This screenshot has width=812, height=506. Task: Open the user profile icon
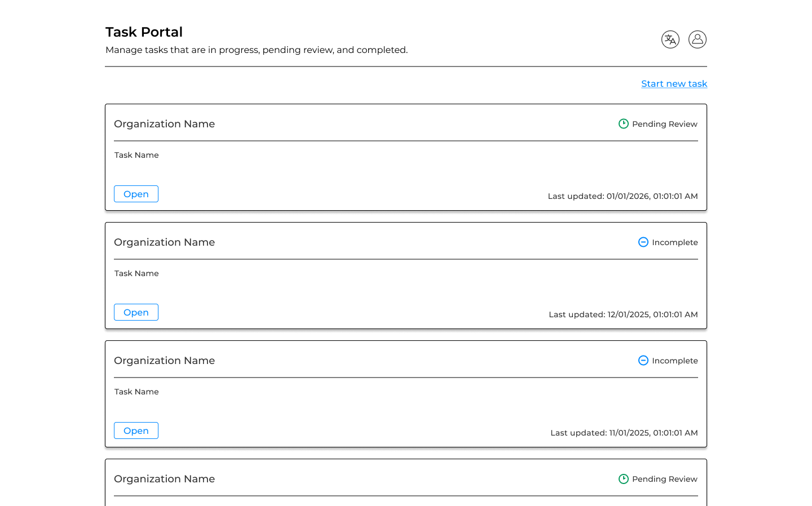[698, 39]
